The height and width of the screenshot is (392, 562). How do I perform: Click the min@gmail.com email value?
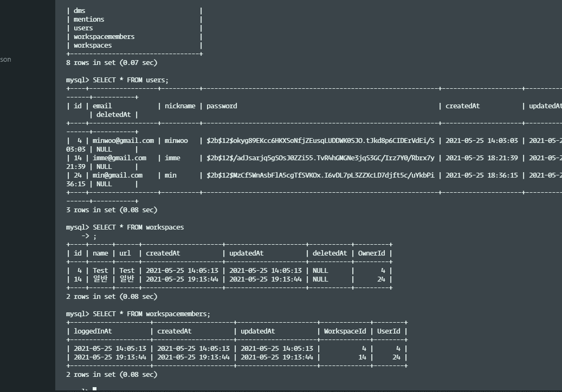coord(118,175)
